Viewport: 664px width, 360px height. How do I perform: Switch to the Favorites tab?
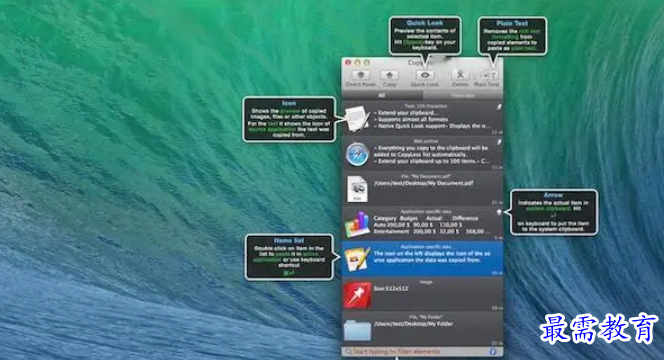coord(462,96)
